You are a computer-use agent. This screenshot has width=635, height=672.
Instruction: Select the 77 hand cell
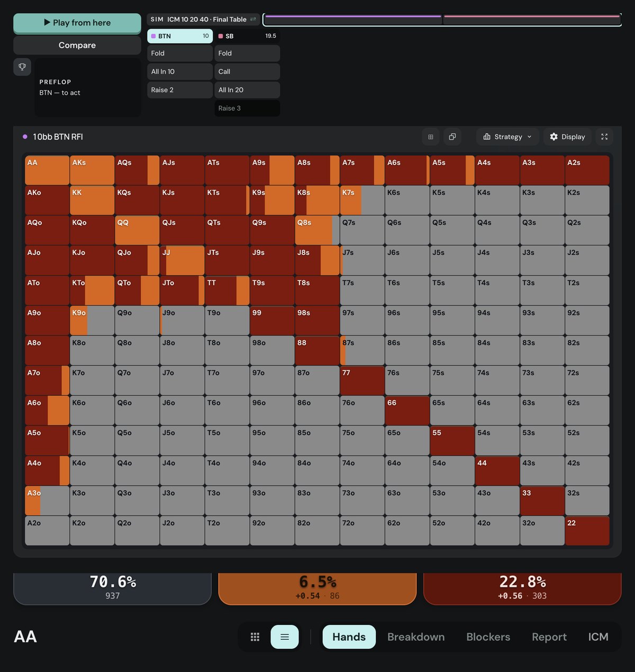tap(362, 380)
